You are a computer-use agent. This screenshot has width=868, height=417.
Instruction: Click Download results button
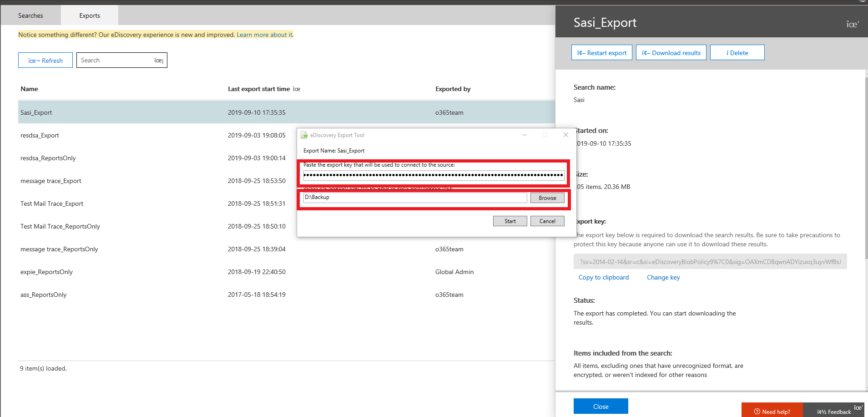[x=671, y=52]
